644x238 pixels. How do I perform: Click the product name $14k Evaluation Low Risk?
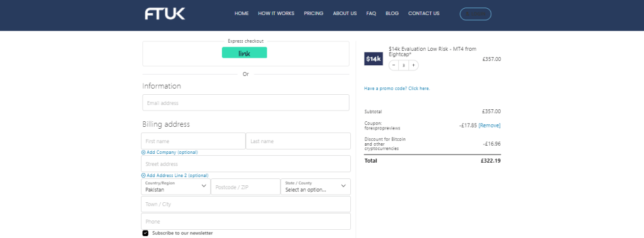coord(433,51)
